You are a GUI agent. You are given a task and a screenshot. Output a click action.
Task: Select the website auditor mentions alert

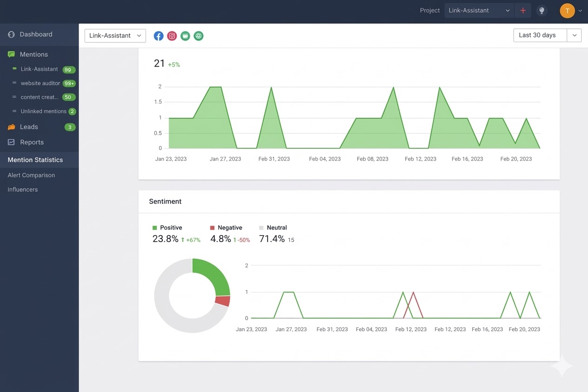coord(40,83)
